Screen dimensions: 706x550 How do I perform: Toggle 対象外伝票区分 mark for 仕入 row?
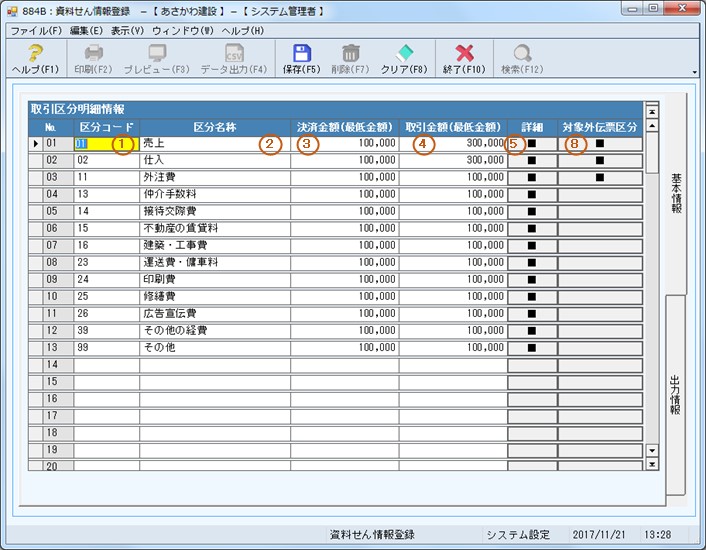pos(600,160)
